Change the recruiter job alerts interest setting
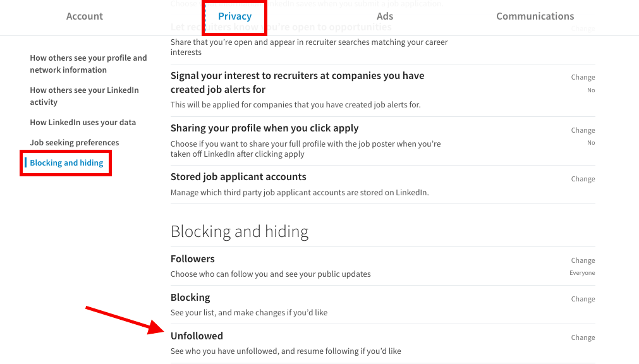Viewport: 639px width, 364px height. (583, 77)
